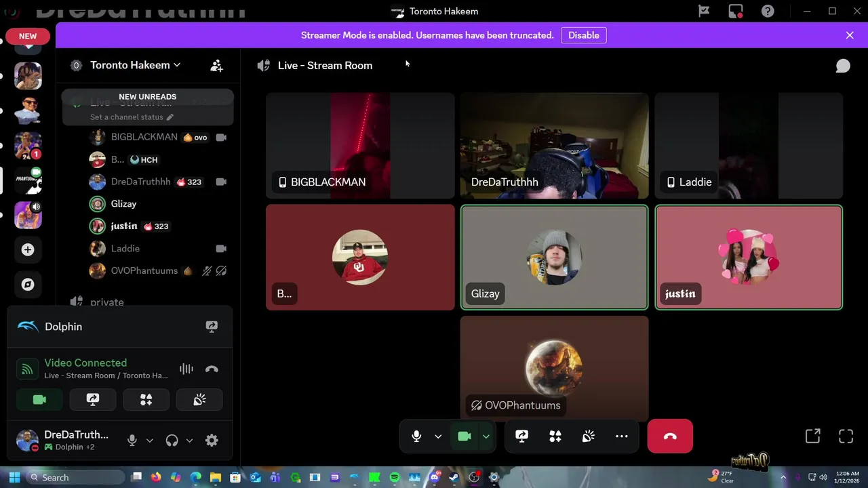The image size is (868, 488).
Task: Toggle full screen for the call
Action: coord(846,436)
